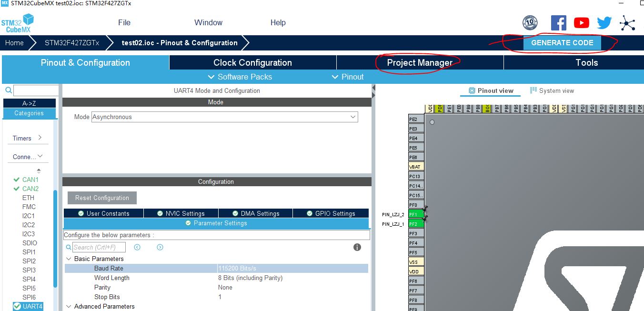Select the green PF2 pin

416,224
